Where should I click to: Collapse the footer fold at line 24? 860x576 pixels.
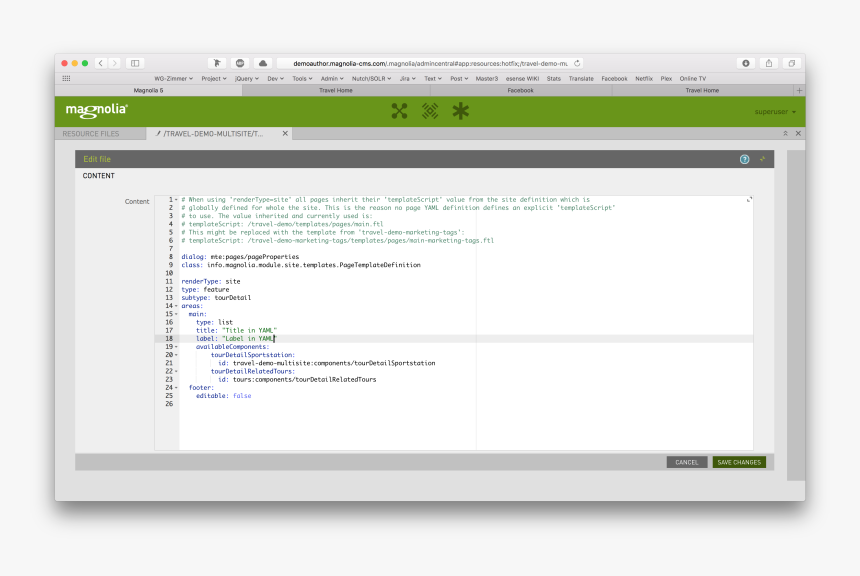point(176,387)
